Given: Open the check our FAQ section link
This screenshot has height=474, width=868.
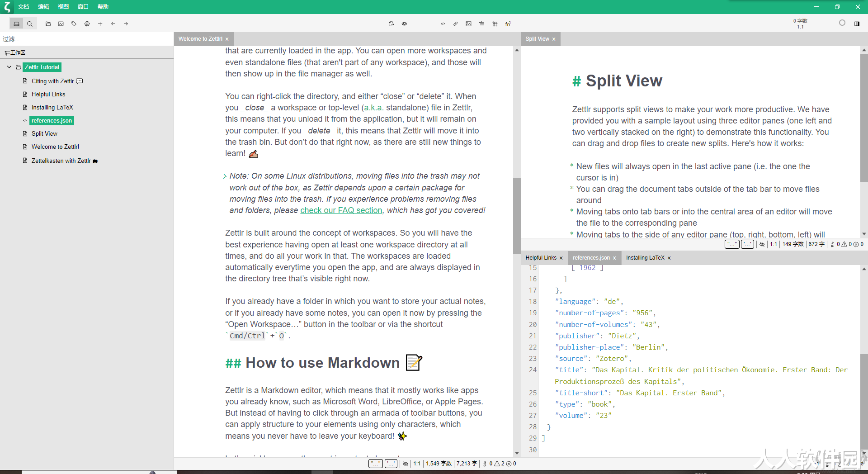Looking at the screenshot, I should coord(341,210).
